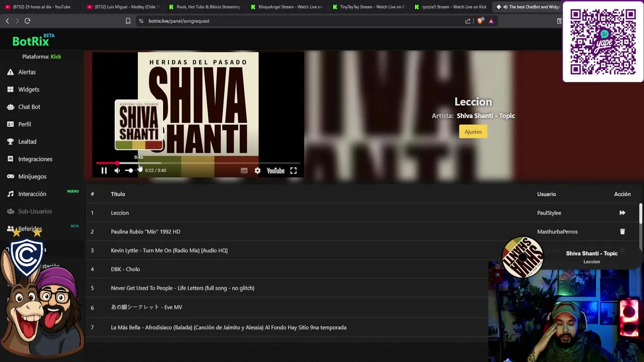
Task: Click the Alertas bell icon
Action: tap(10, 72)
